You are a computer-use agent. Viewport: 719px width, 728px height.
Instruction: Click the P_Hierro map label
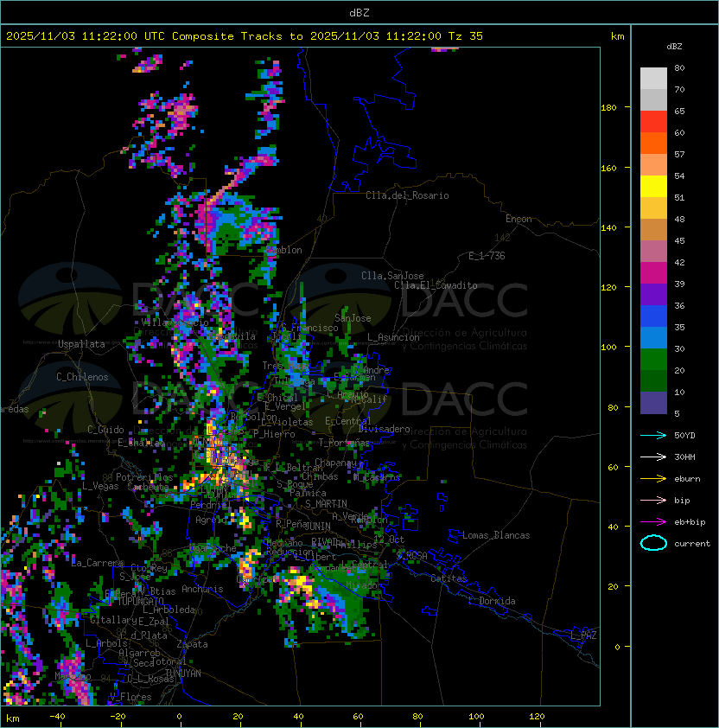pos(274,434)
